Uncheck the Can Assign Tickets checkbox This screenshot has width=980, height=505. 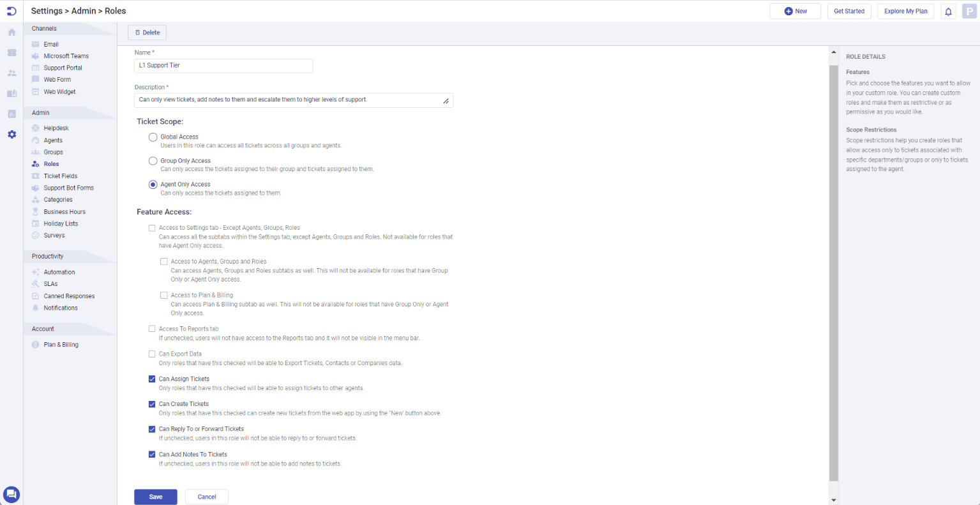pos(152,379)
